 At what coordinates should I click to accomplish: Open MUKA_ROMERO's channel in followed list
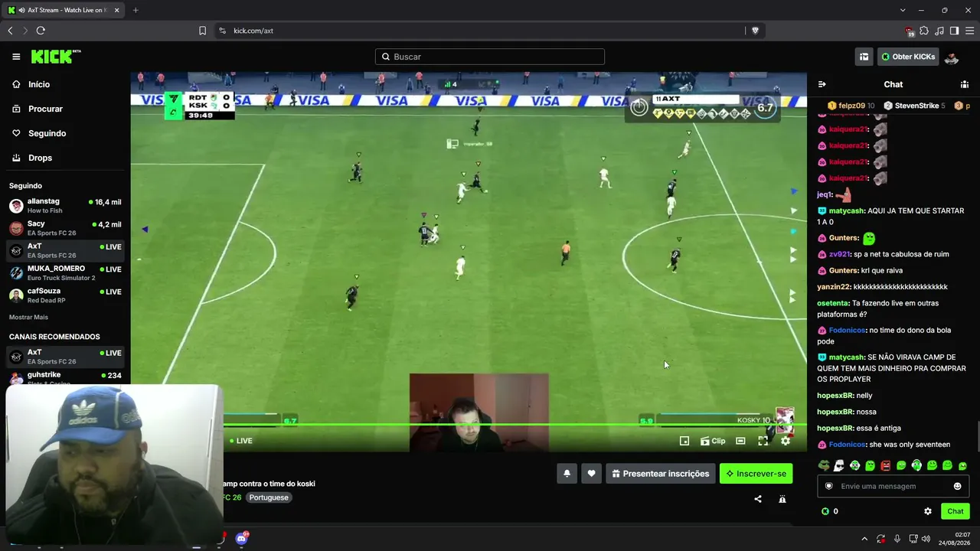pyautogui.click(x=65, y=273)
